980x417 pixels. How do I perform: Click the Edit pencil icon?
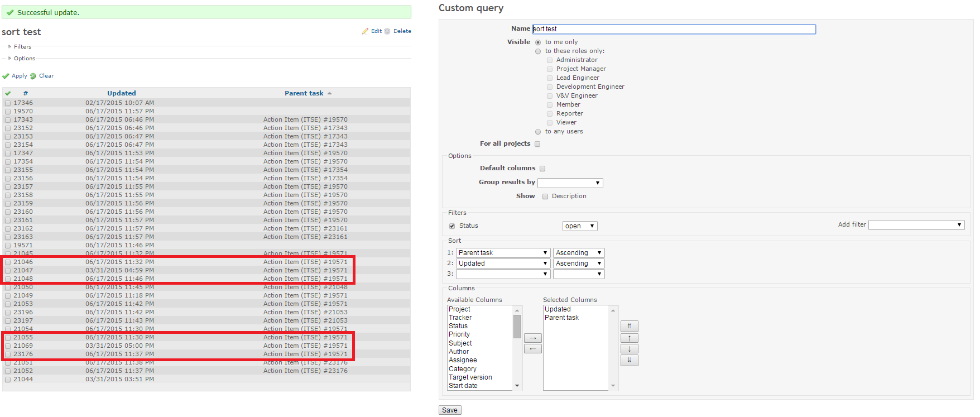click(365, 31)
